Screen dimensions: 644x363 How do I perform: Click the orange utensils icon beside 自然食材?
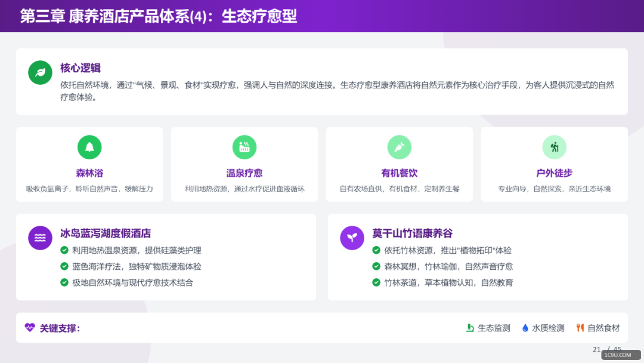click(579, 328)
